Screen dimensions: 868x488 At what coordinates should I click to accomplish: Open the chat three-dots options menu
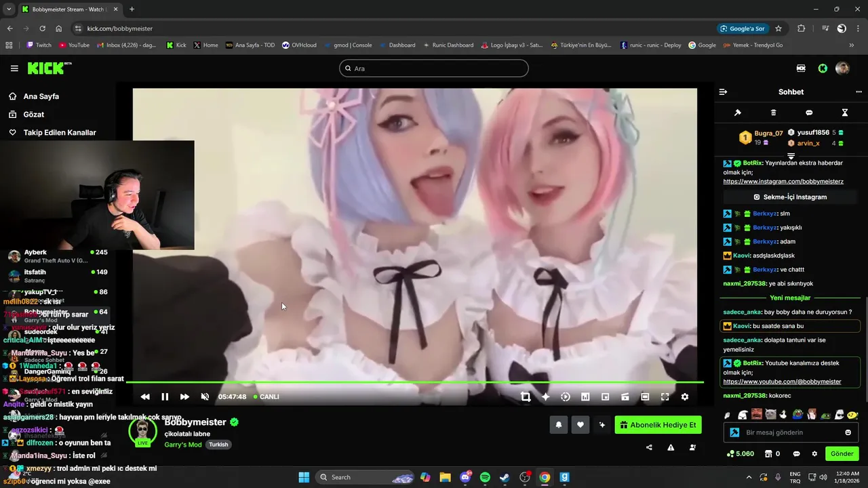859,91
